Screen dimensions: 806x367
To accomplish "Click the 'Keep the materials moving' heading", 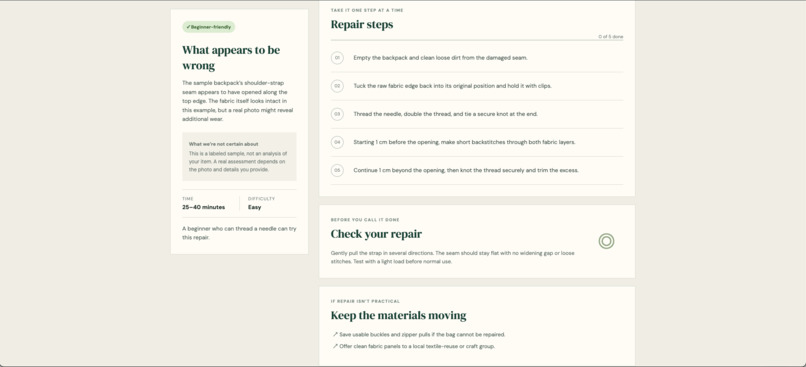I will click(398, 315).
